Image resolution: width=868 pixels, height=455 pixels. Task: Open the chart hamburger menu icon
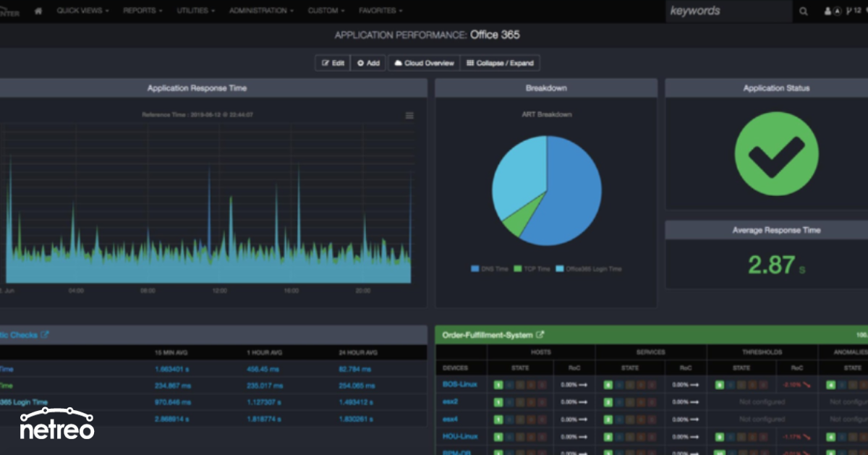pos(409,116)
